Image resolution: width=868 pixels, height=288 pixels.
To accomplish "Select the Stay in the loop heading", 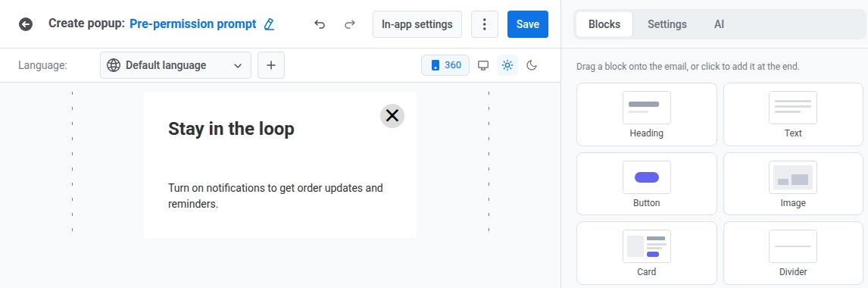I will (231, 129).
